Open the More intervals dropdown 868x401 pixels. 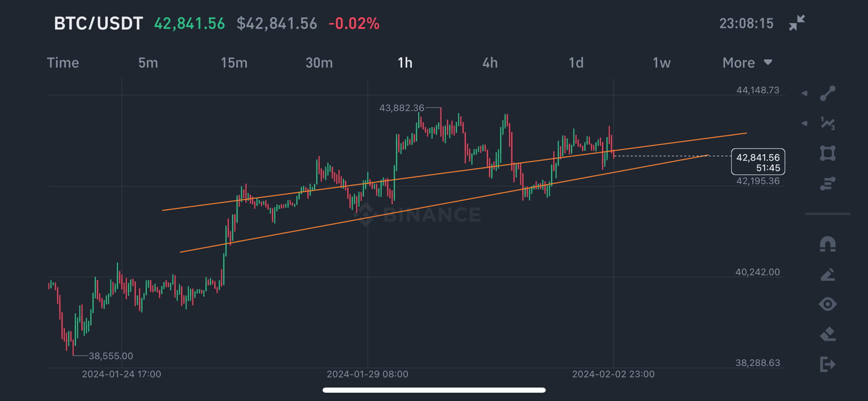coord(747,62)
